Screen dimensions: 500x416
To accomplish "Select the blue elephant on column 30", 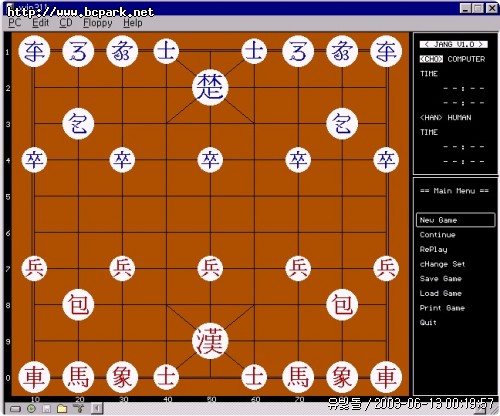I will (x=122, y=51).
